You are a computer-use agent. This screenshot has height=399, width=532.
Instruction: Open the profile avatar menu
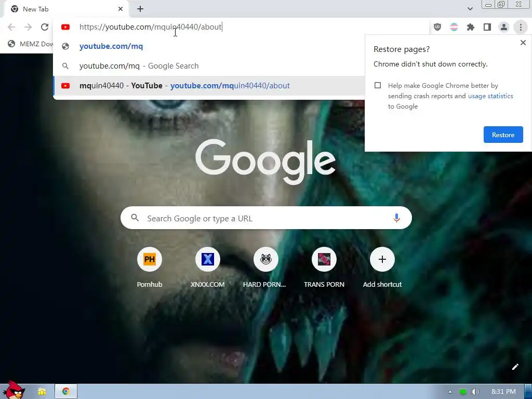(504, 27)
